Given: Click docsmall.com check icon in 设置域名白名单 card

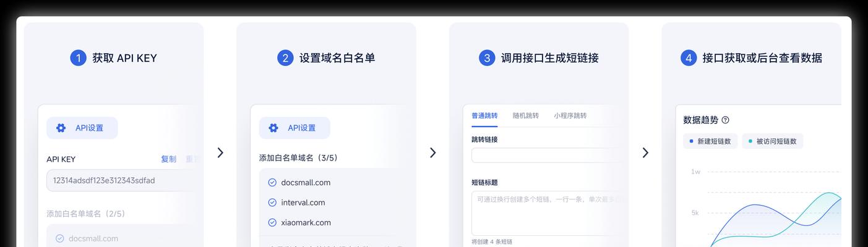Looking at the screenshot, I should click(272, 182).
